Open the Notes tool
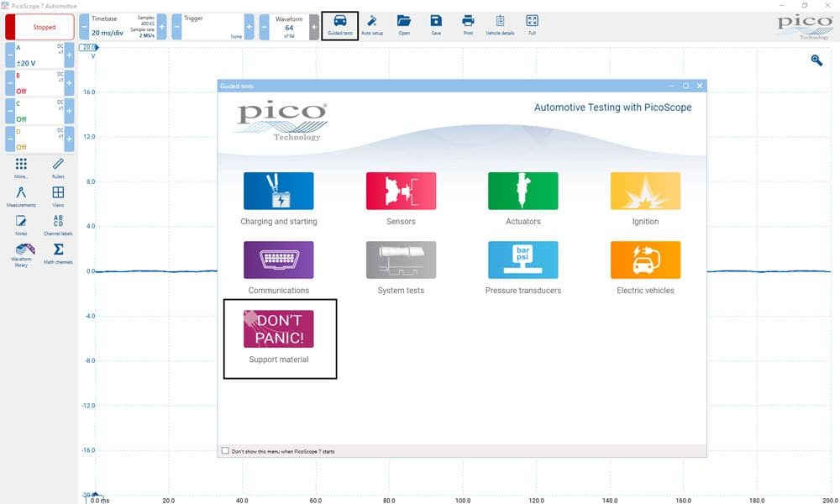Screen dimensions: 840x504 coord(21,225)
